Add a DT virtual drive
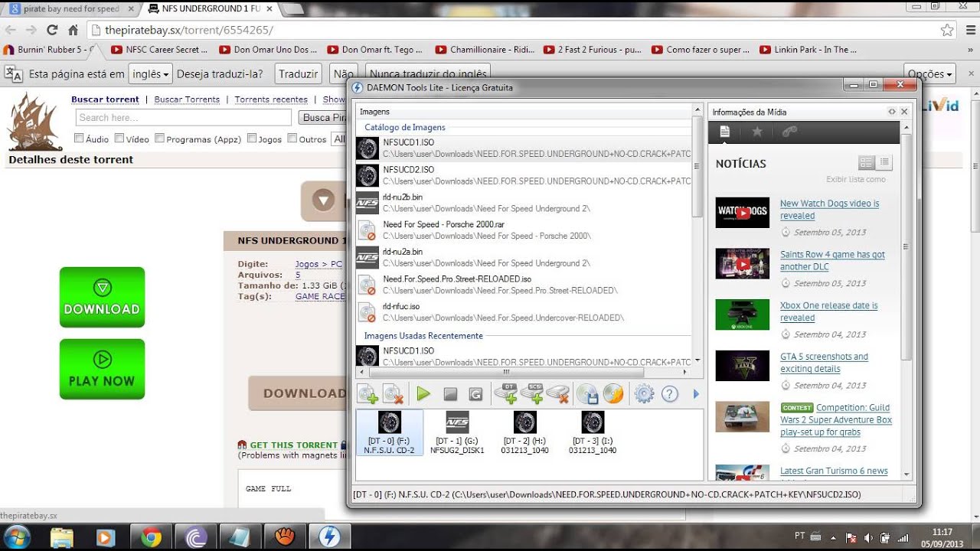 (505, 393)
